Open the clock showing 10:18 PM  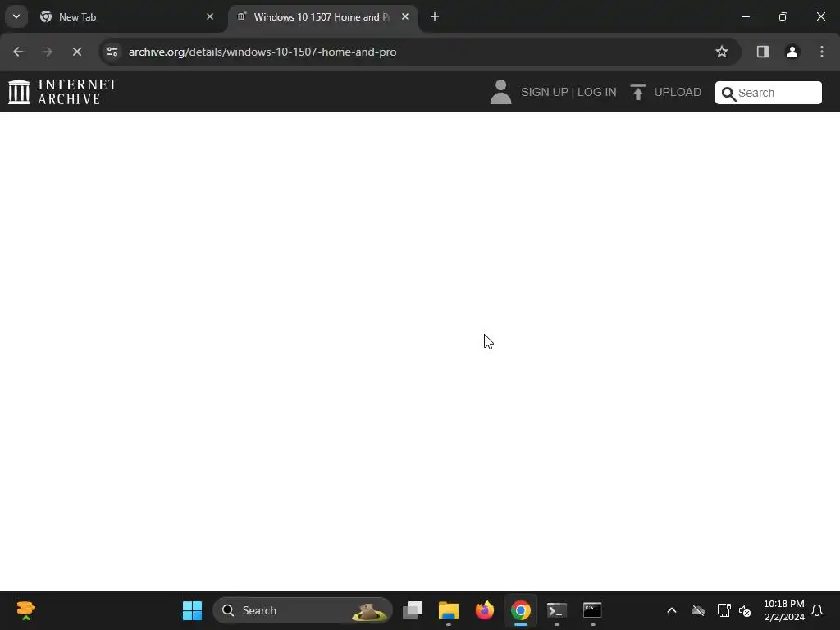[783, 610]
